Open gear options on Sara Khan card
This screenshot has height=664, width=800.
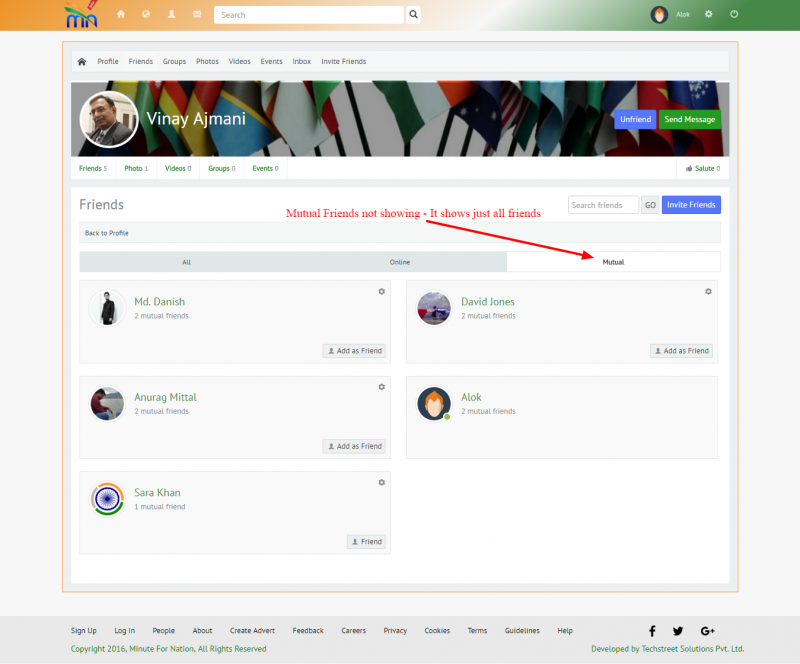tap(382, 482)
